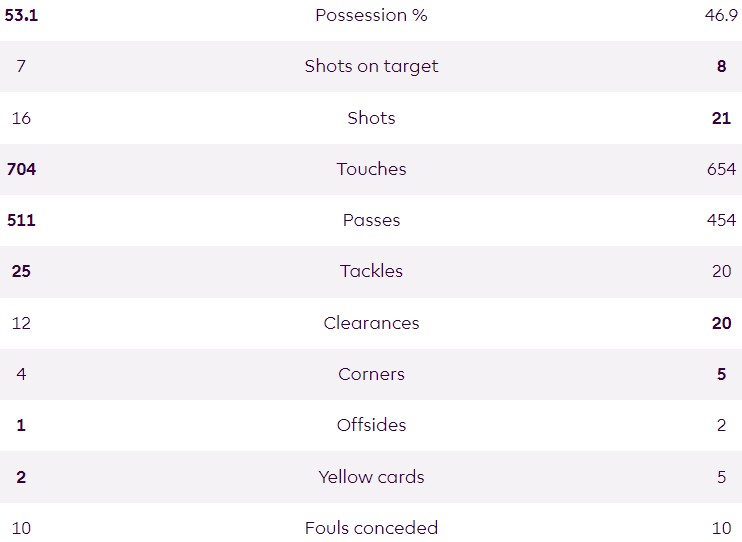Viewport: 742px width, 542px height.
Task: Click the 21 shots value
Action: (721, 118)
